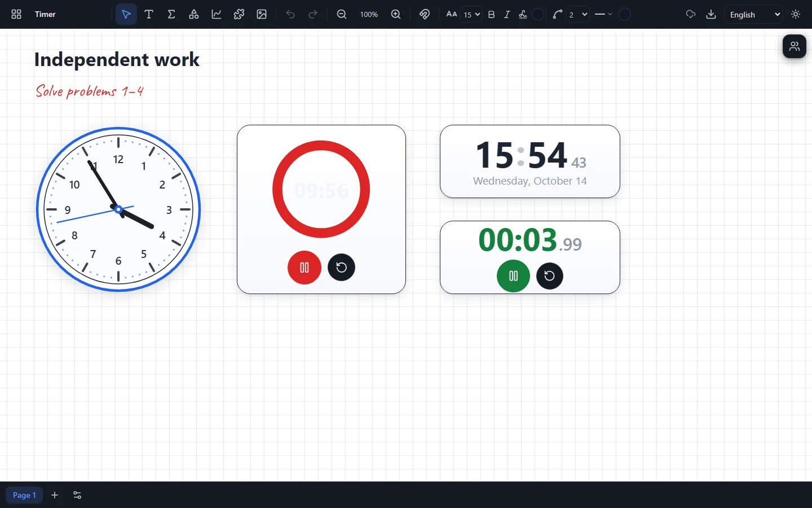Image resolution: width=812 pixels, height=508 pixels.
Task: Toggle the magnet snap tool
Action: [x=425, y=14]
